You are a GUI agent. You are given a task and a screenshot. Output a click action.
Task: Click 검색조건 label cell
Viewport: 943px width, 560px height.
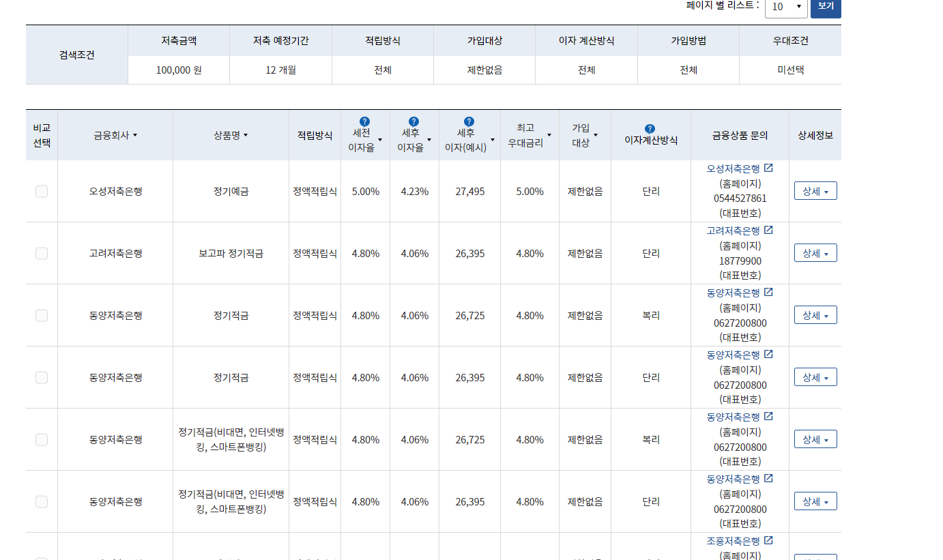pyautogui.click(x=77, y=55)
